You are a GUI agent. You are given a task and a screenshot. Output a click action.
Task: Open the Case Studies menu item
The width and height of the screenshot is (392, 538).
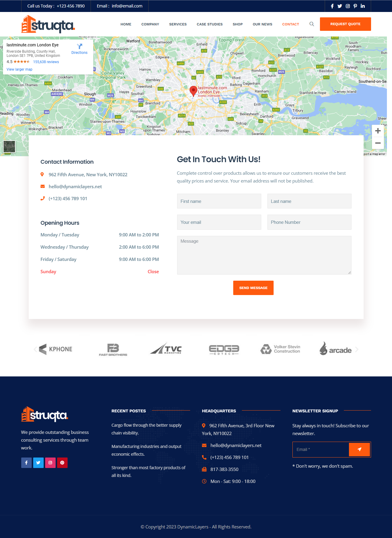coord(209,24)
